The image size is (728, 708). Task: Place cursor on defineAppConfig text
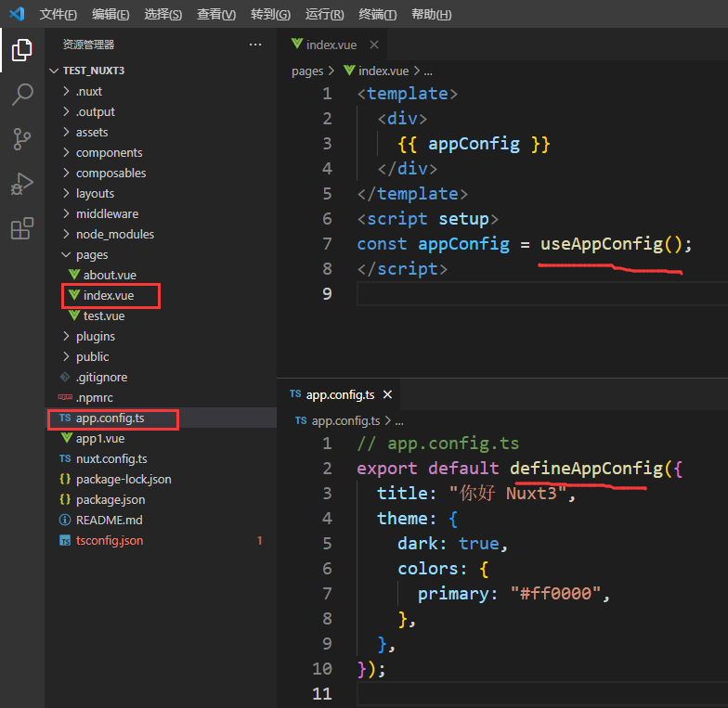[587, 468]
